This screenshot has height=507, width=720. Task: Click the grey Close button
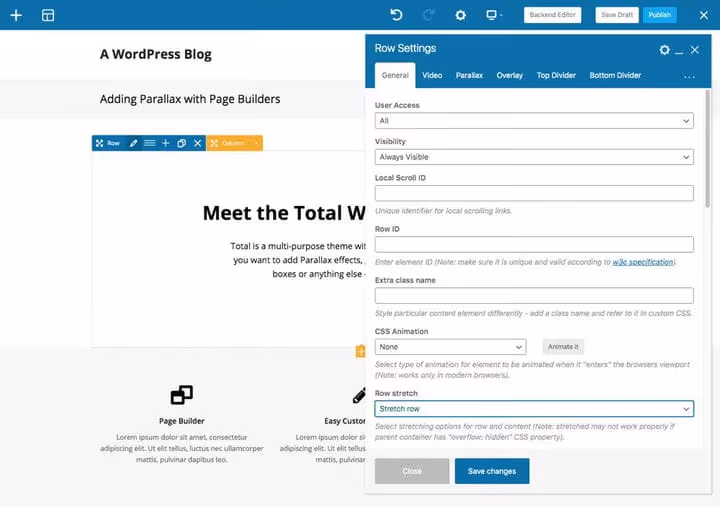tap(412, 471)
